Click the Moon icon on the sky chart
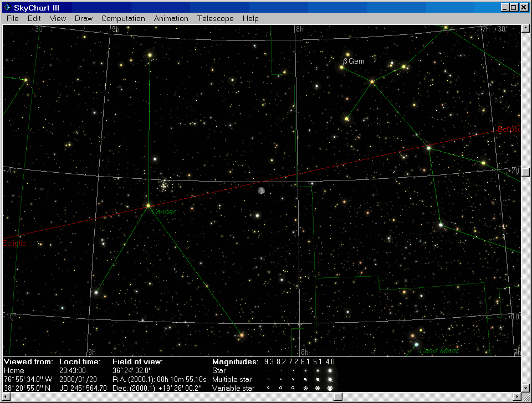The image size is (532, 403). 261,190
